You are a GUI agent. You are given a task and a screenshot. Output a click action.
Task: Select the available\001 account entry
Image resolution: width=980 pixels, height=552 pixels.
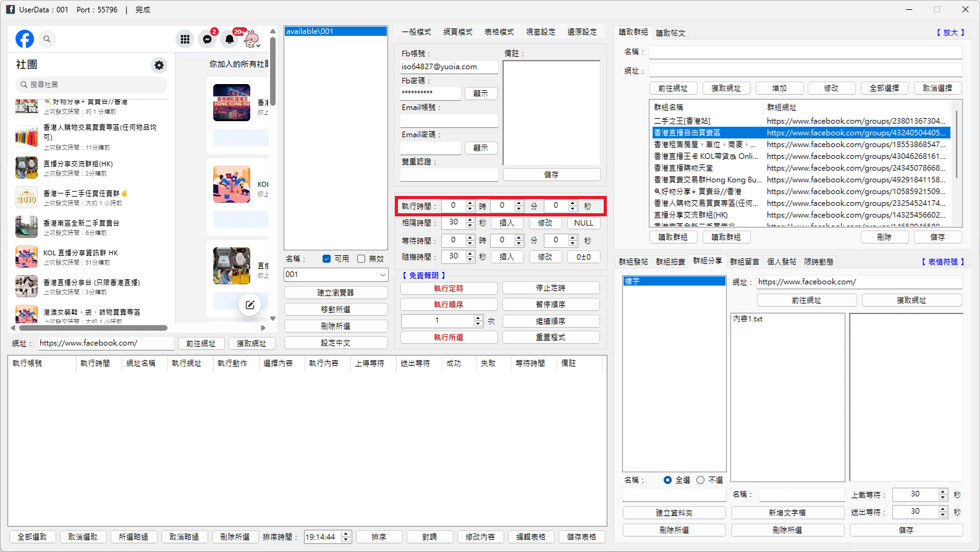pyautogui.click(x=336, y=32)
